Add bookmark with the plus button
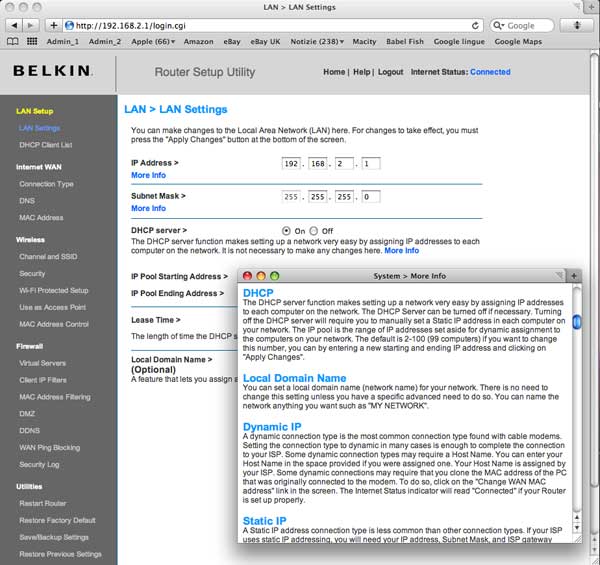The image size is (600, 565). [x=54, y=26]
